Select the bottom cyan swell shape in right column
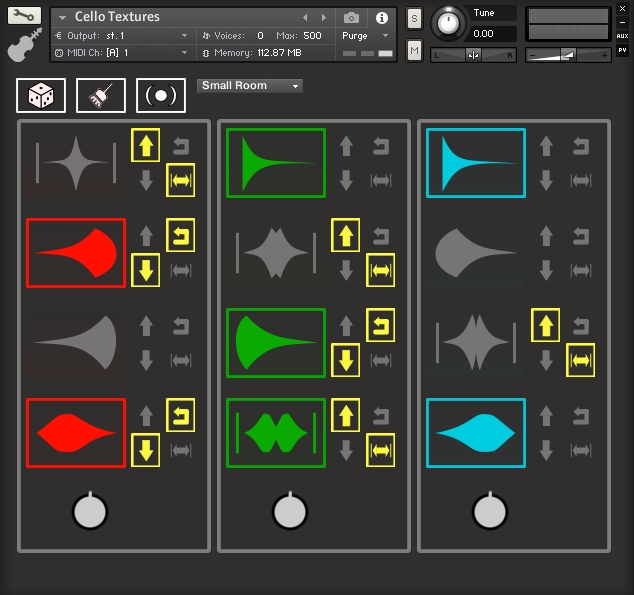The image size is (634, 595). click(x=476, y=432)
